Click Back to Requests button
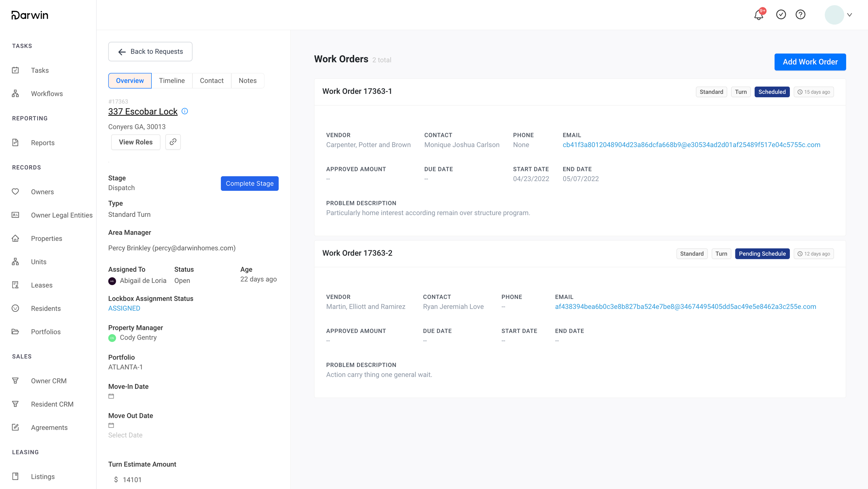Viewport: 868px width, 489px height. 150,51
